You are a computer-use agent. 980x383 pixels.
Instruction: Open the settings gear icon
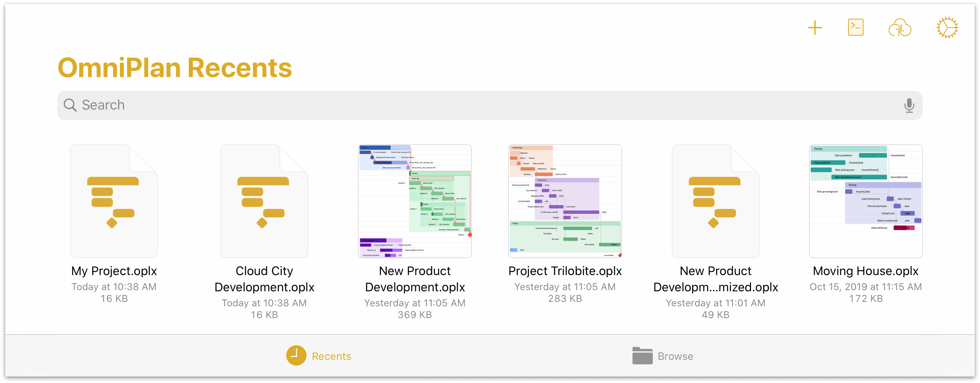coord(948,28)
